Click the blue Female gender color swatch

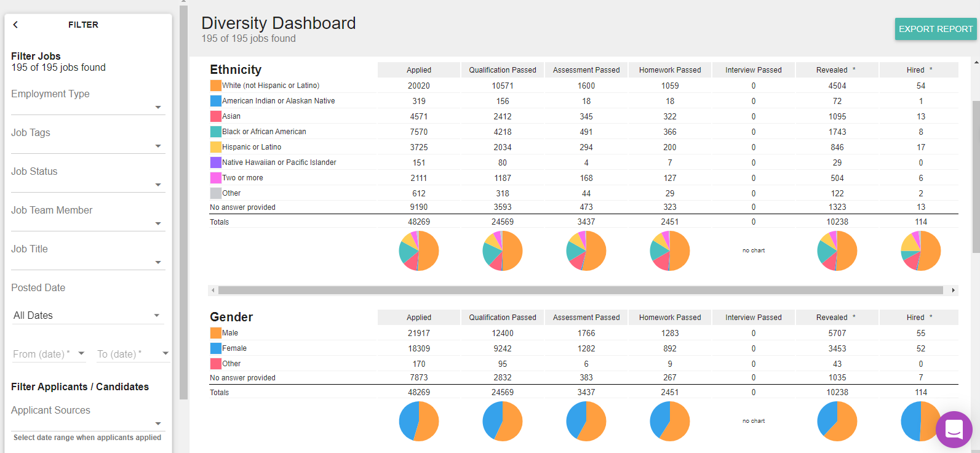pos(215,348)
